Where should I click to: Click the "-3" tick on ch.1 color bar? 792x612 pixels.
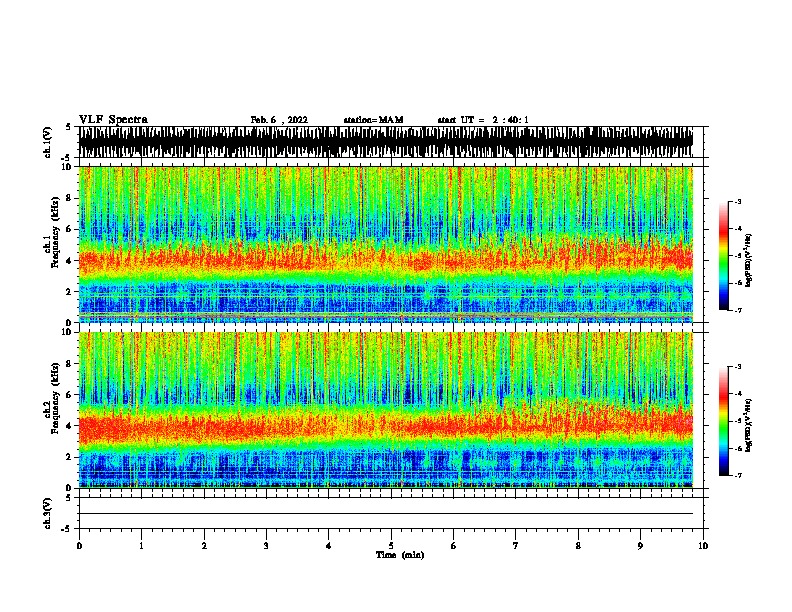point(738,202)
